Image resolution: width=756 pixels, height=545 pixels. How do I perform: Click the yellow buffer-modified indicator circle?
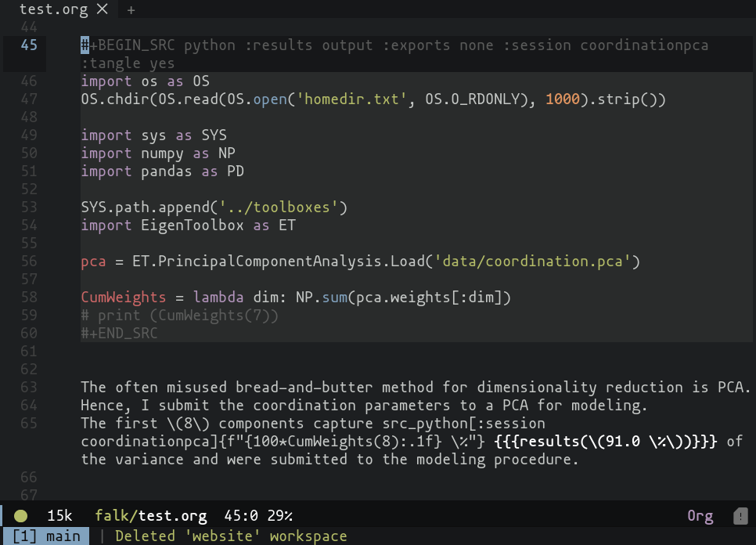pyautogui.click(x=21, y=516)
